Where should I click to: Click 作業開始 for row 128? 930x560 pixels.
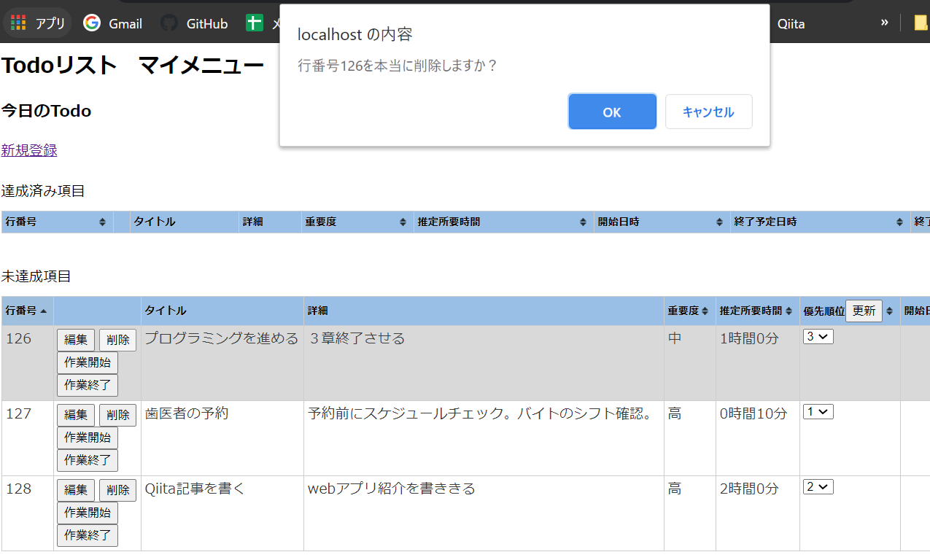[x=88, y=513]
